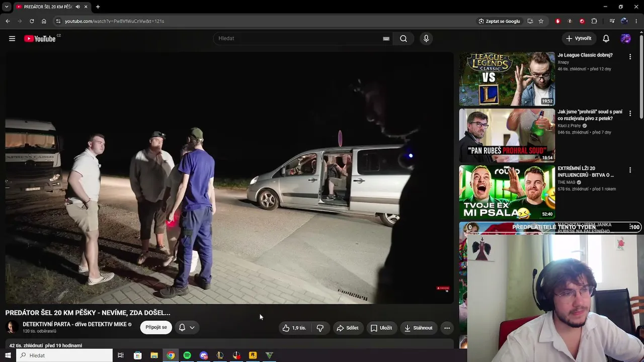Click the Sdílet share button
This screenshot has width=644, height=362.
[x=348, y=328]
